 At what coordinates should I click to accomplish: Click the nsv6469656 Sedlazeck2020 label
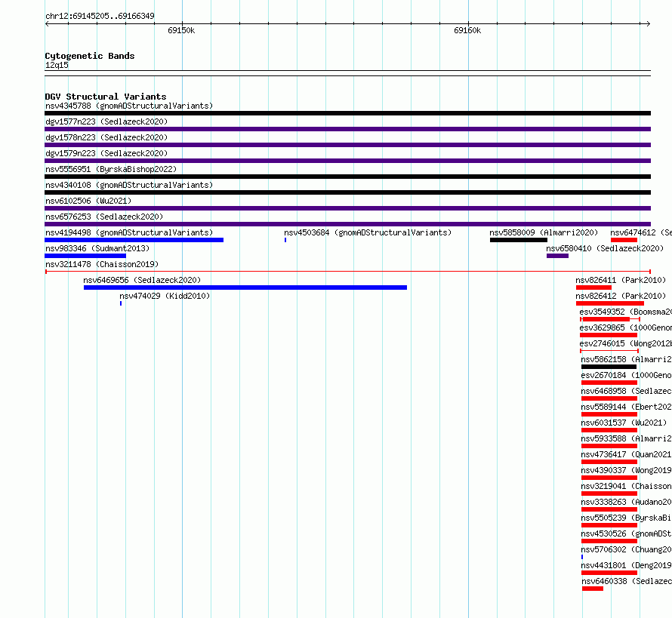click(142, 280)
